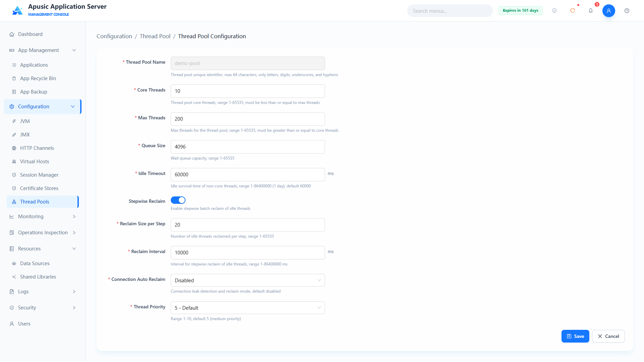
Task: Go to Configuration breadcrumb link
Action: (114, 36)
